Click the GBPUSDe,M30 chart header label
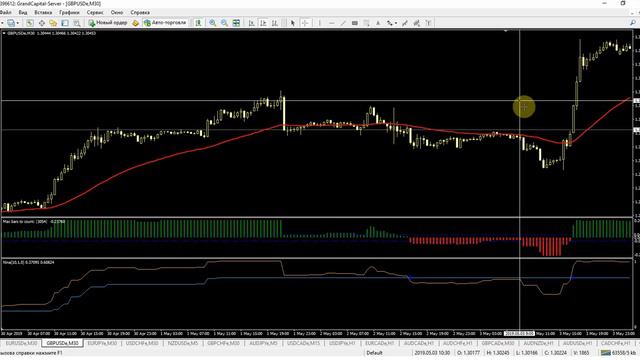 [x=21, y=33]
